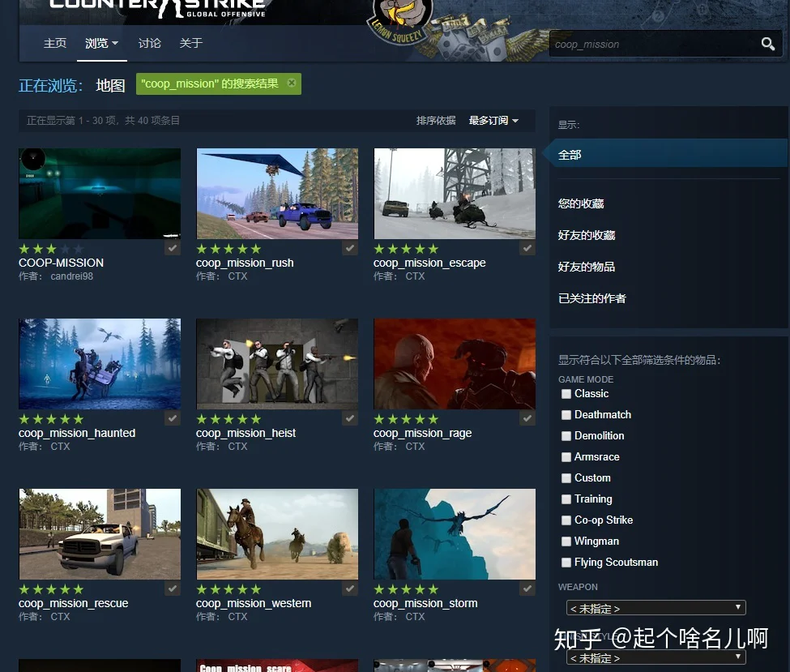Tick the Training game mode checkbox
Viewport: 790px width, 672px height.
[566, 499]
